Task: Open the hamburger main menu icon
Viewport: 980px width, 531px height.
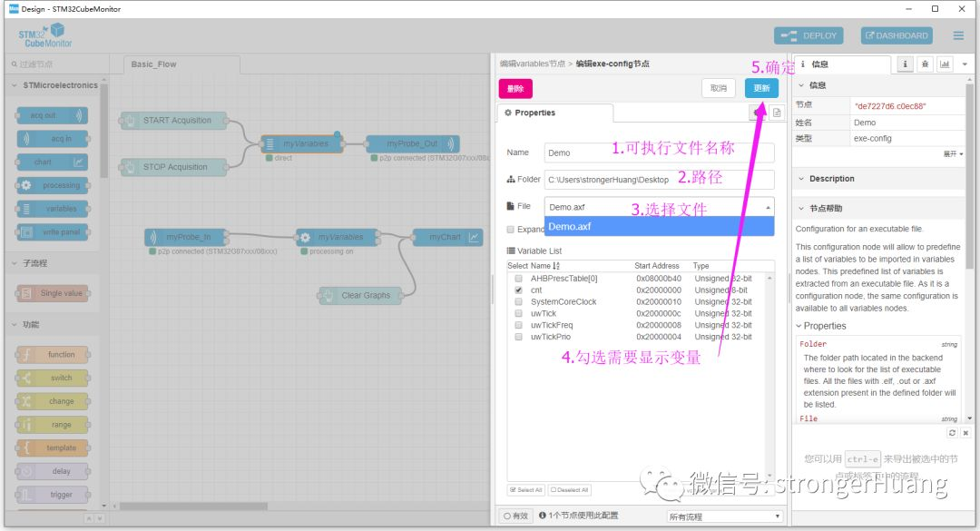Action: click(958, 35)
